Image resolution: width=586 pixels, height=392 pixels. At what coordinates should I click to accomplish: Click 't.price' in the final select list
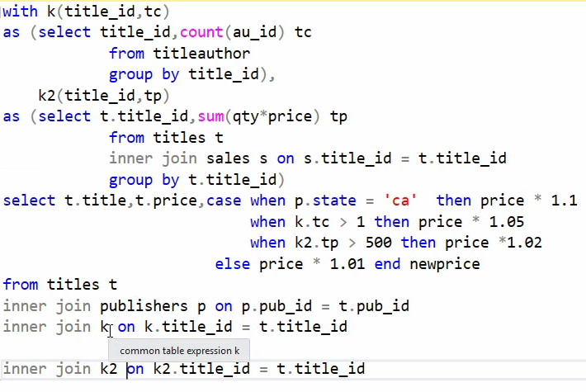pyautogui.click(x=166, y=201)
